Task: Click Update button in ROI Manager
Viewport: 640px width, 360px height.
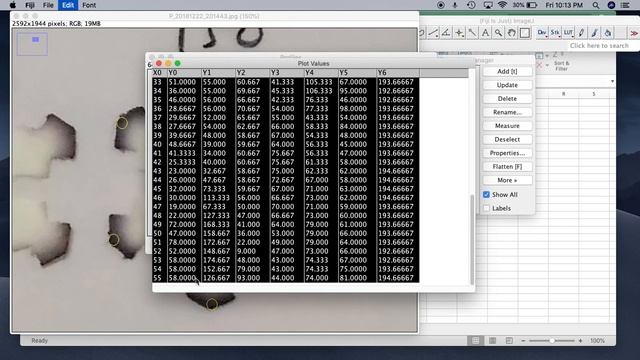Action: click(x=507, y=85)
